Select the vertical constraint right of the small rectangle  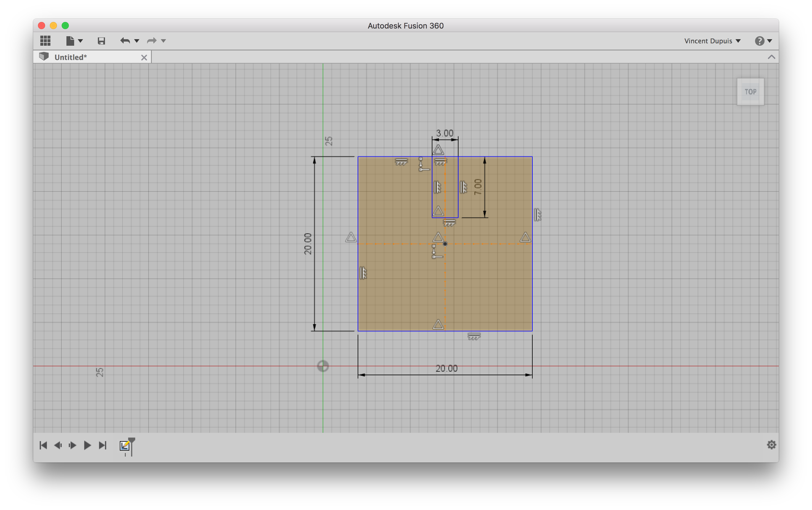[463, 187]
